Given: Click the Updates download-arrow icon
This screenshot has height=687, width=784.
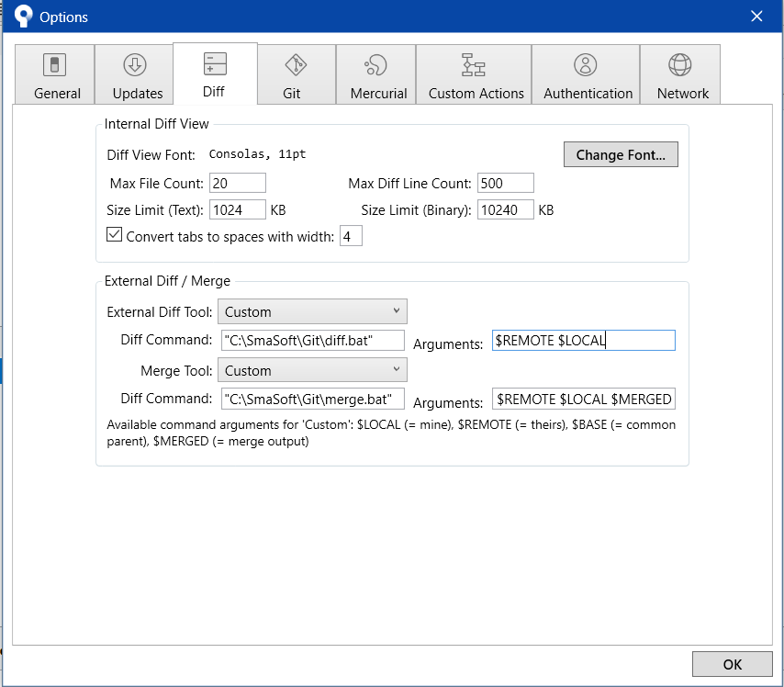Looking at the screenshot, I should (135, 65).
